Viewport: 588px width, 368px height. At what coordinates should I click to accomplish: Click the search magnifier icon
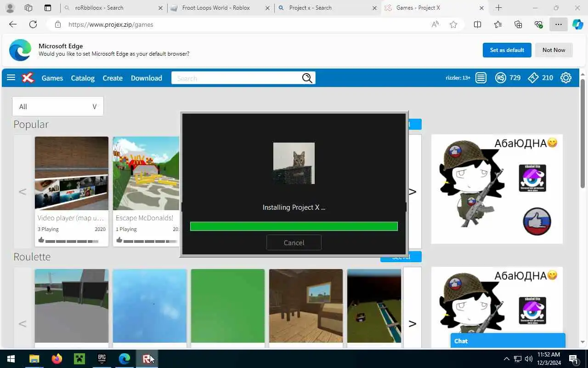[x=307, y=78]
